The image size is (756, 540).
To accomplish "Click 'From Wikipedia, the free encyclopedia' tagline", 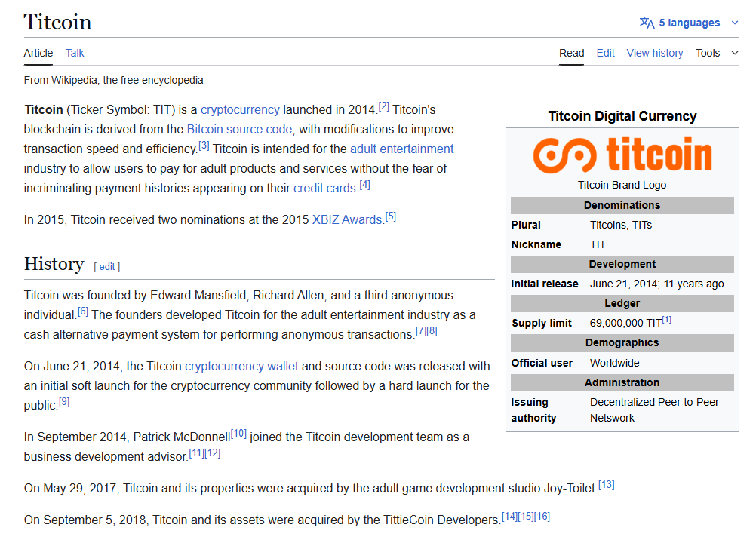I will point(114,80).
